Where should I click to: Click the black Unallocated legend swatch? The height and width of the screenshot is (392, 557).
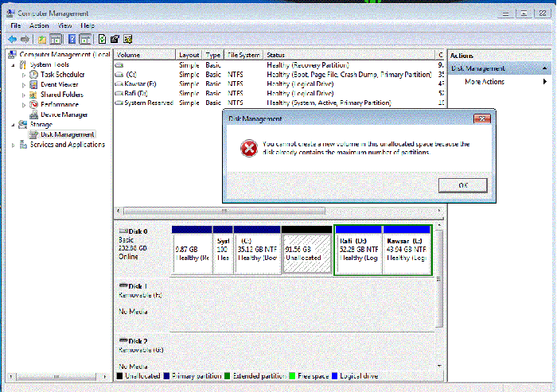tap(119, 376)
